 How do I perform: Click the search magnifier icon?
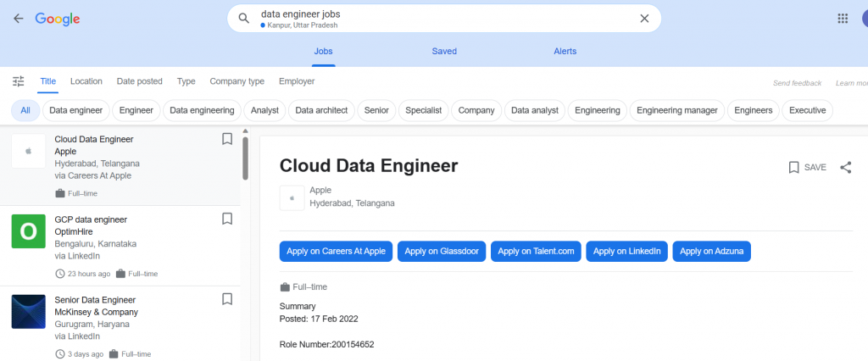point(244,19)
